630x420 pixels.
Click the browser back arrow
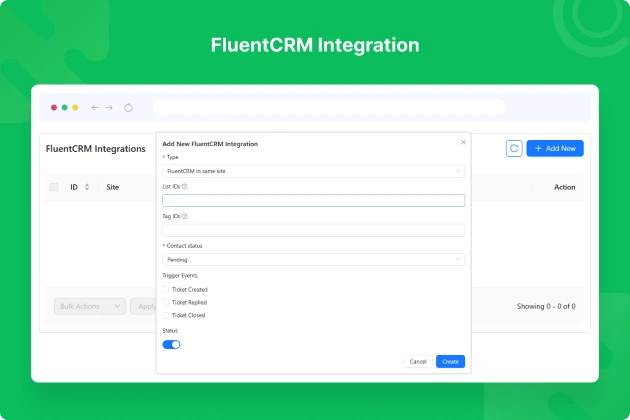pos(95,107)
